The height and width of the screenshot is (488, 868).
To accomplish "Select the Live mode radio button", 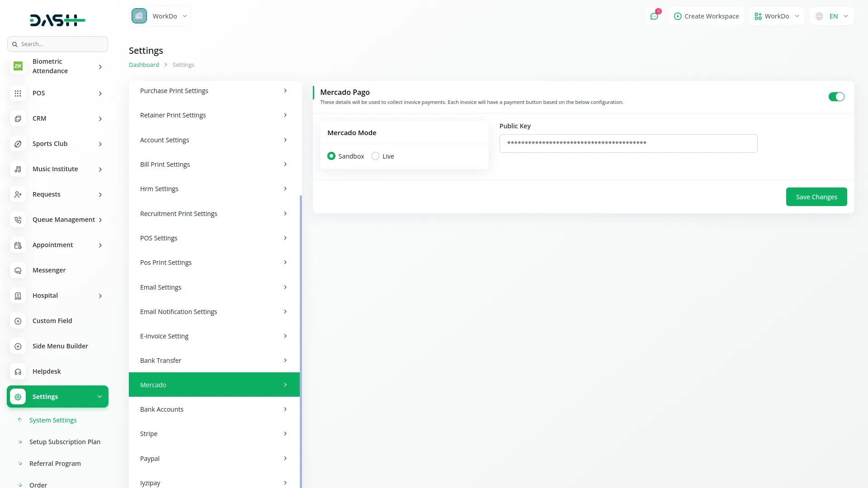I will coord(375,156).
